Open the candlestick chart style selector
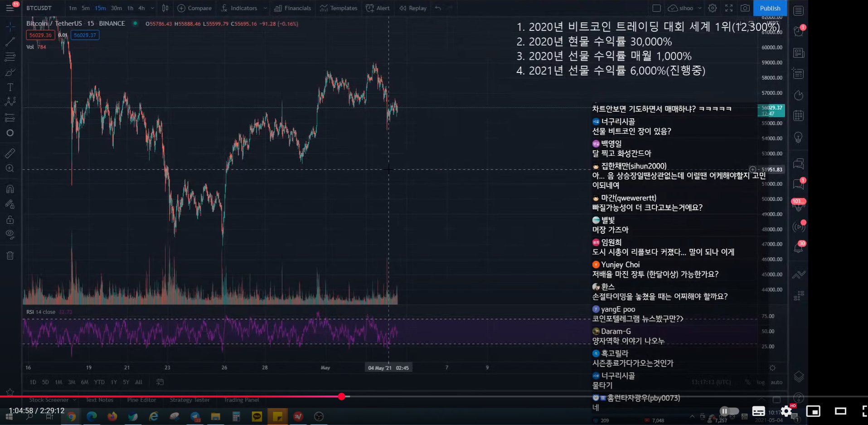This screenshot has width=868, height=425. tap(165, 8)
